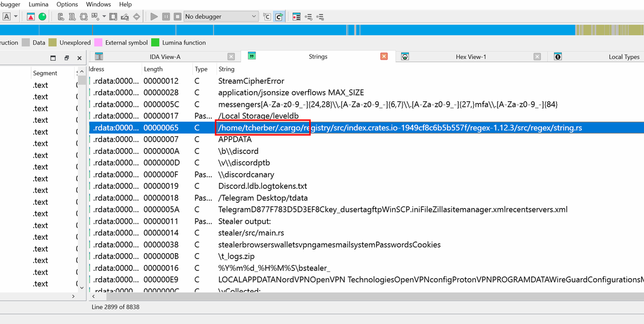Screen dimensions: 644x324
Task: Click the bracketed frame toolbar icon
Action: [x=113, y=17]
